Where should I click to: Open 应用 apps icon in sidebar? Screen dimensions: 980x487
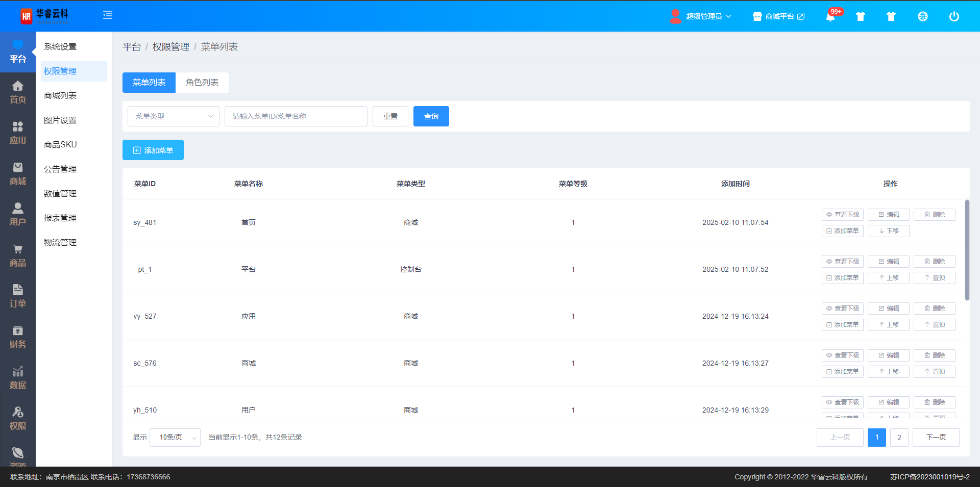click(18, 133)
